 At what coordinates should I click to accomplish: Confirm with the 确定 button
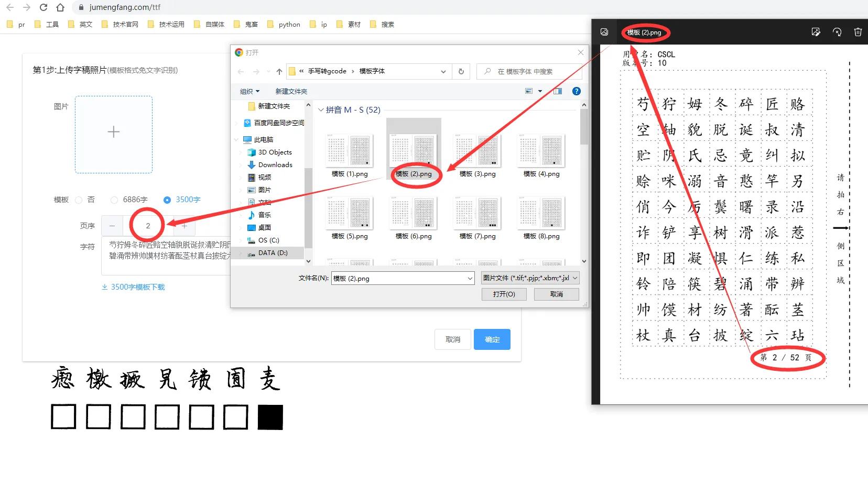[x=492, y=339]
